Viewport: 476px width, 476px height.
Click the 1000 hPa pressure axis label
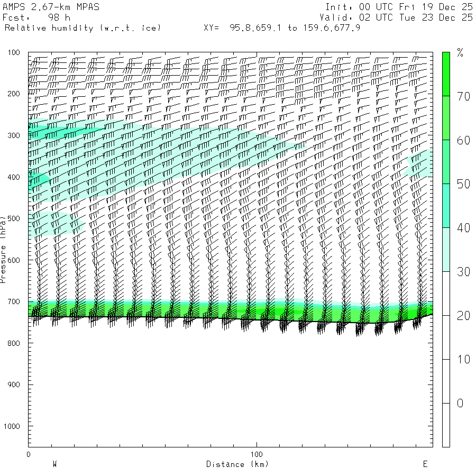[12, 426]
